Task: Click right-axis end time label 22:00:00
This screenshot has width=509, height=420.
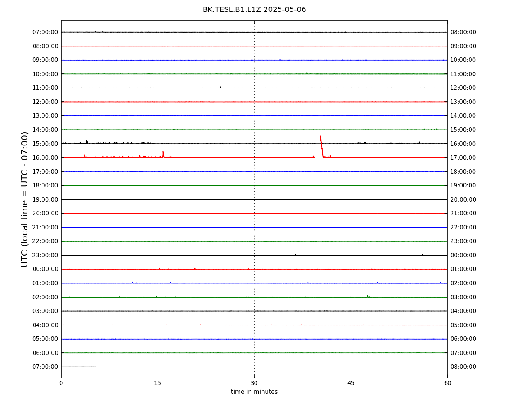Action: 463,227
